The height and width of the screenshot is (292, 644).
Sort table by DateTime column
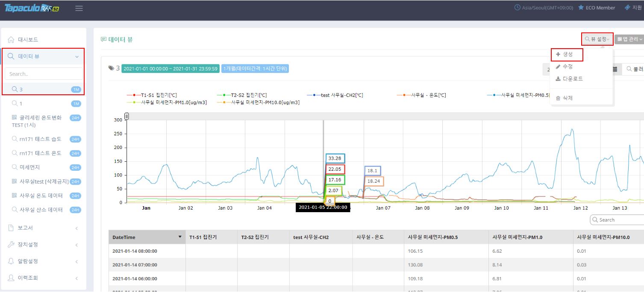(147, 237)
